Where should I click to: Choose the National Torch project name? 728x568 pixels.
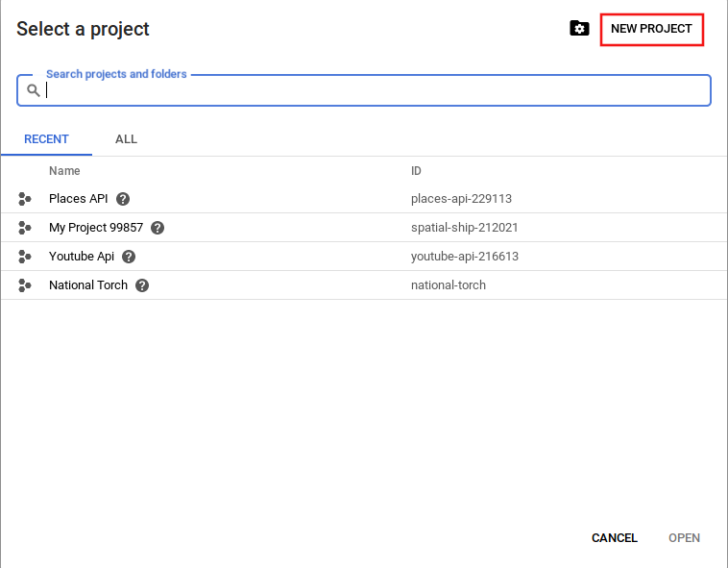[88, 285]
